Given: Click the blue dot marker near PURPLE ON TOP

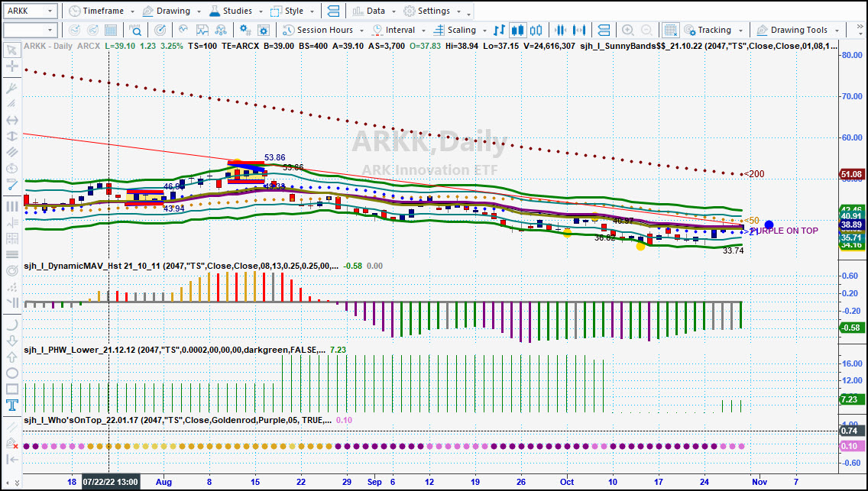Looking at the screenshot, I should click(x=769, y=225).
